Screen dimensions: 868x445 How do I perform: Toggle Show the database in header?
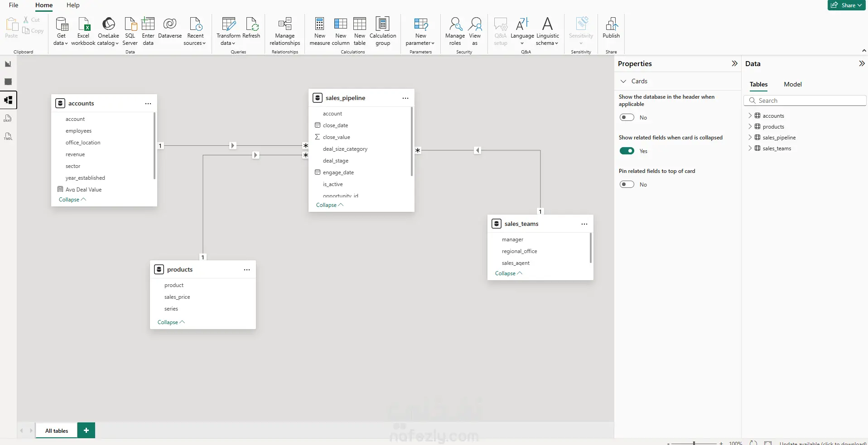click(x=627, y=118)
